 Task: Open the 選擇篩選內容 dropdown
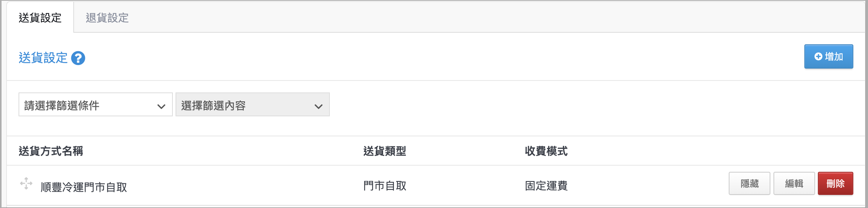(x=252, y=104)
